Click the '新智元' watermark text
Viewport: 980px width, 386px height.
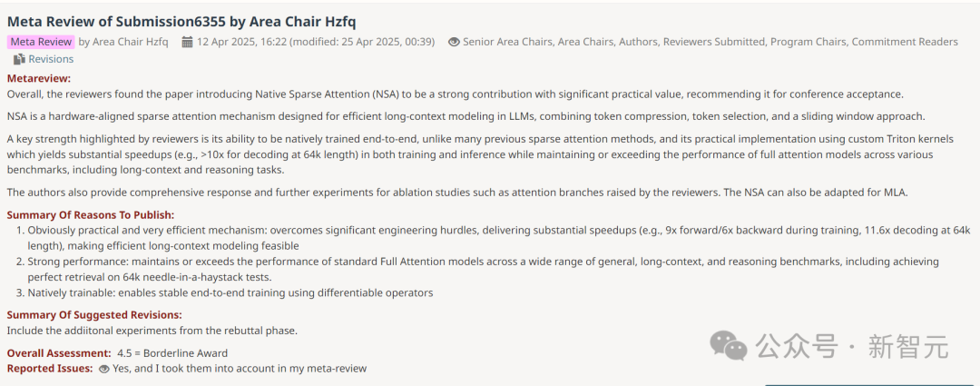907,346
